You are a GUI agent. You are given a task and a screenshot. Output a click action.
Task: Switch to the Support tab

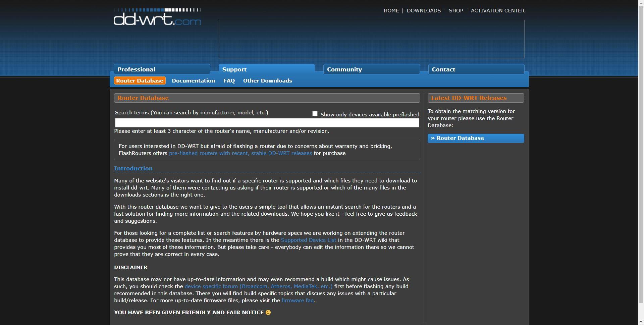(267, 69)
